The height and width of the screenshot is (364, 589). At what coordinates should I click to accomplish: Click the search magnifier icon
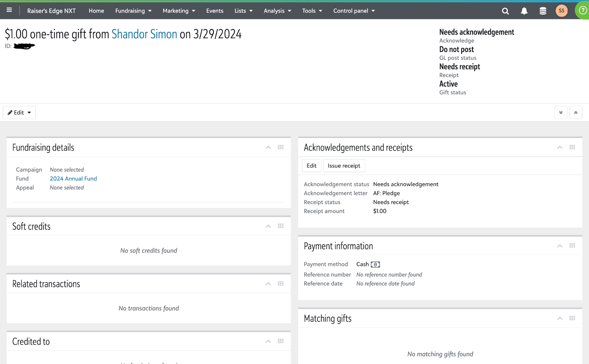tap(505, 11)
